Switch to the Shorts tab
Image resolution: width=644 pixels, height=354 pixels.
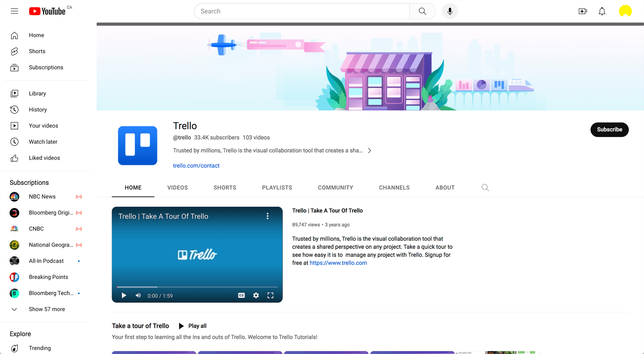(225, 188)
